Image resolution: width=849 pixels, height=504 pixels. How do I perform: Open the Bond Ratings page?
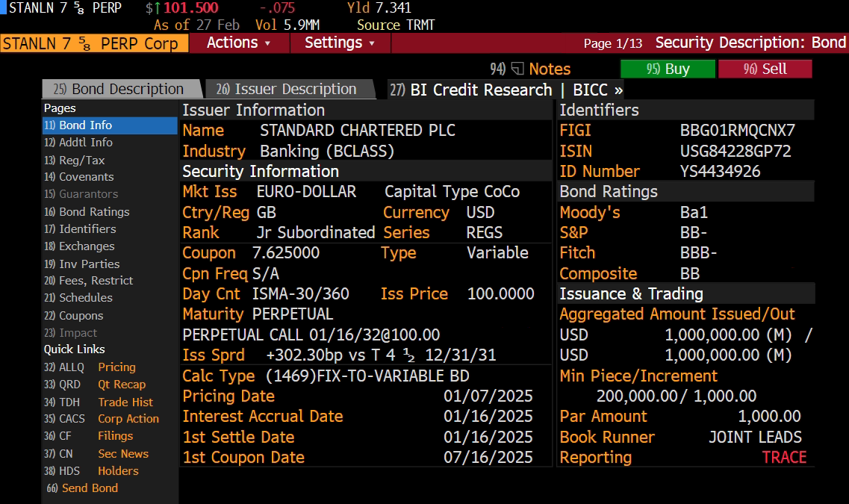(x=87, y=211)
